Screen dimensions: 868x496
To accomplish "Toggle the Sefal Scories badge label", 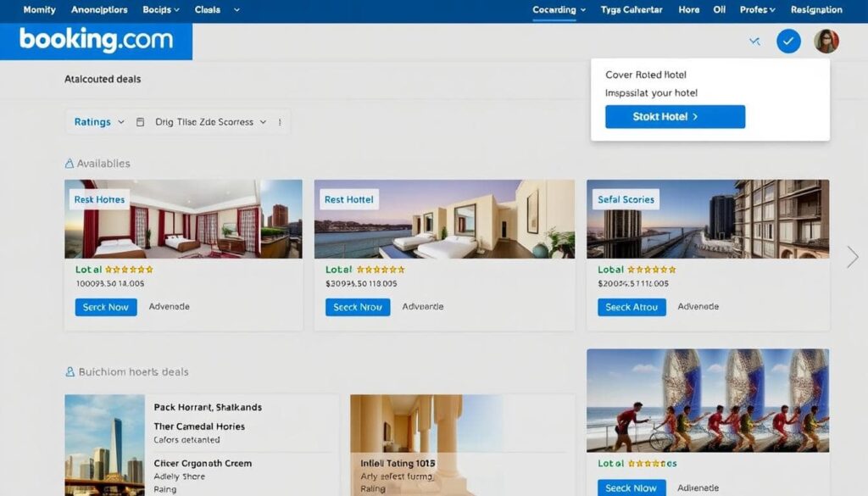I will [625, 198].
